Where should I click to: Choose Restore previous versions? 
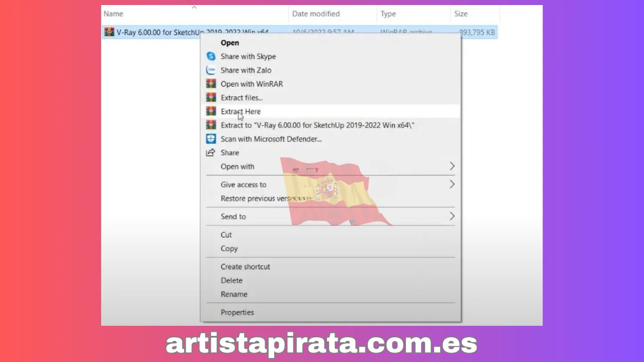[266, 199]
